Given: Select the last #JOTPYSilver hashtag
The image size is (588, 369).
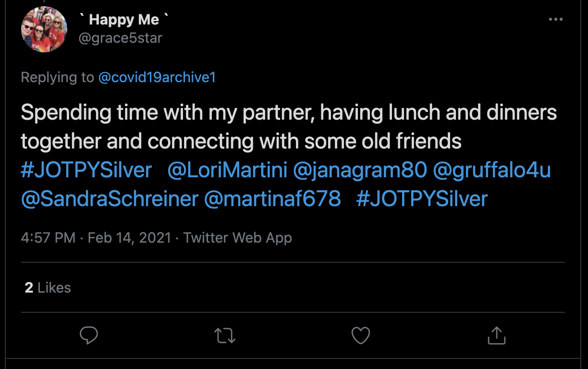Looking at the screenshot, I should point(422,198).
